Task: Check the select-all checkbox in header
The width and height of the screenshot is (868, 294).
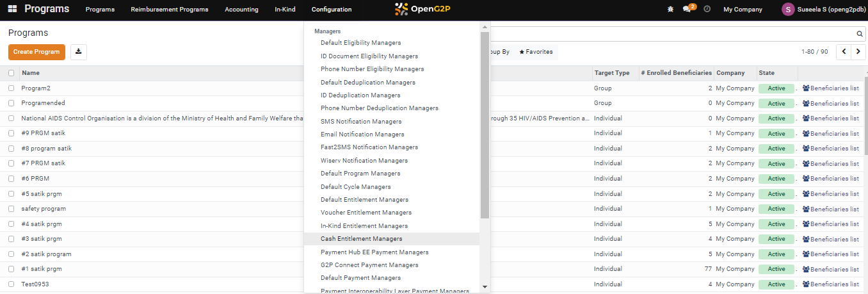Action: click(12, 73)
